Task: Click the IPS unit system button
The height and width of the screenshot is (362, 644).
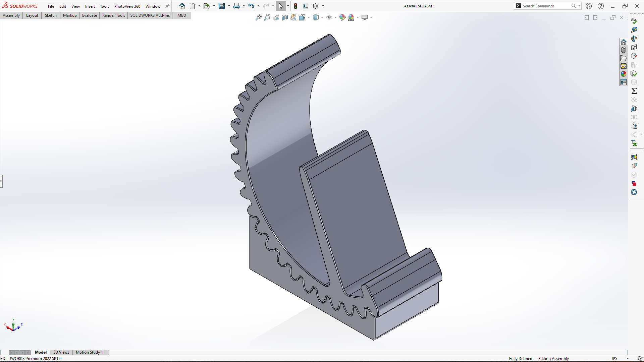Action: click(614, 358)
